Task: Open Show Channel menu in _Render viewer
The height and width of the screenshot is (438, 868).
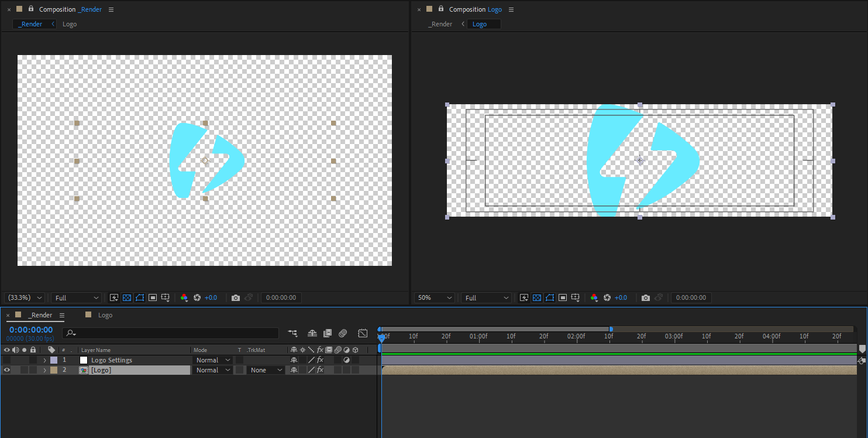Action: coord(184,297)
